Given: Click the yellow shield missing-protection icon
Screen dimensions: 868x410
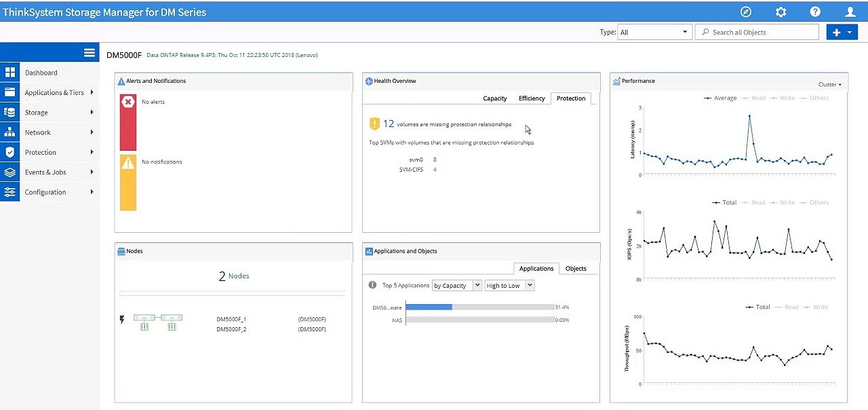Looking at the screenshot, I should (x=374, y=124).
